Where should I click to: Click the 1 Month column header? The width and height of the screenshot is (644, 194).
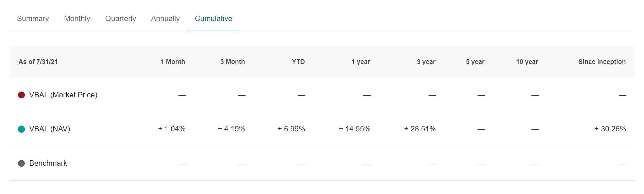(x=173, y=62)
